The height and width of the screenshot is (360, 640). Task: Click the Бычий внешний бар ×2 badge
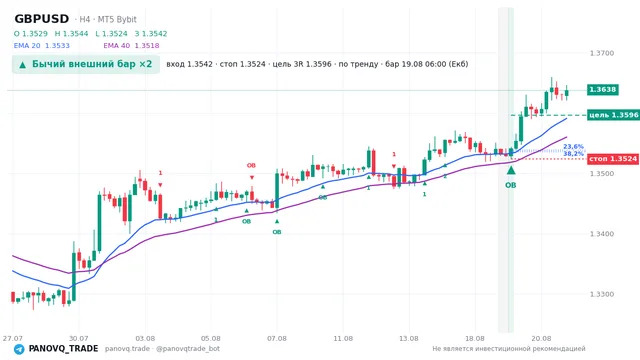pos(86,64)
